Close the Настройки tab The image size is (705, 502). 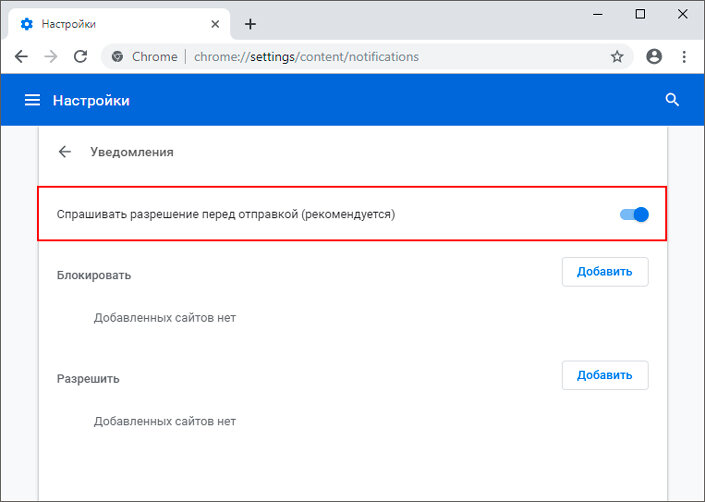pos(215,24)
